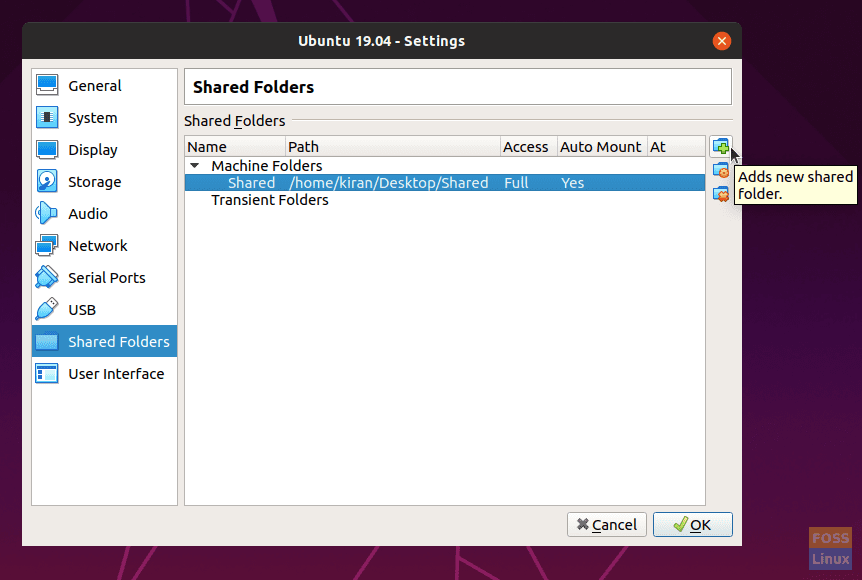
Task: Click the Remove shared folder icon
Action: [x=720, y=194]
